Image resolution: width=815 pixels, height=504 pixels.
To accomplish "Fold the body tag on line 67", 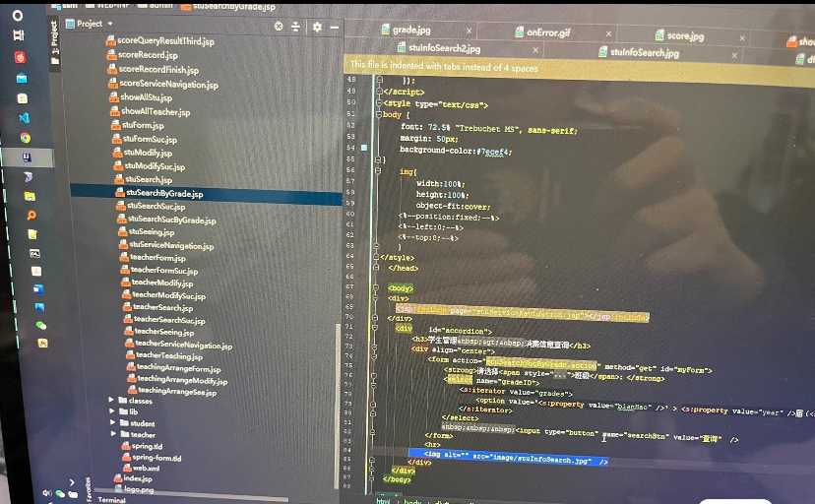I will pos(376,287).
